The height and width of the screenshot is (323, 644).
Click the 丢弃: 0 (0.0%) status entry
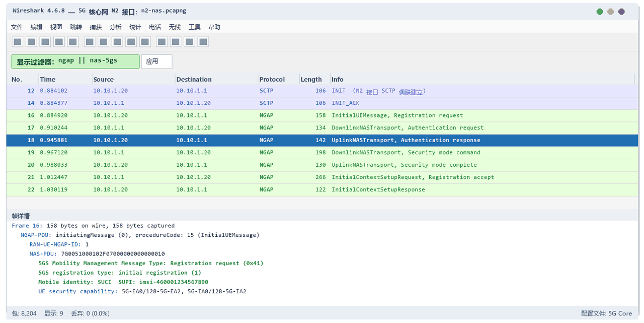91,313
